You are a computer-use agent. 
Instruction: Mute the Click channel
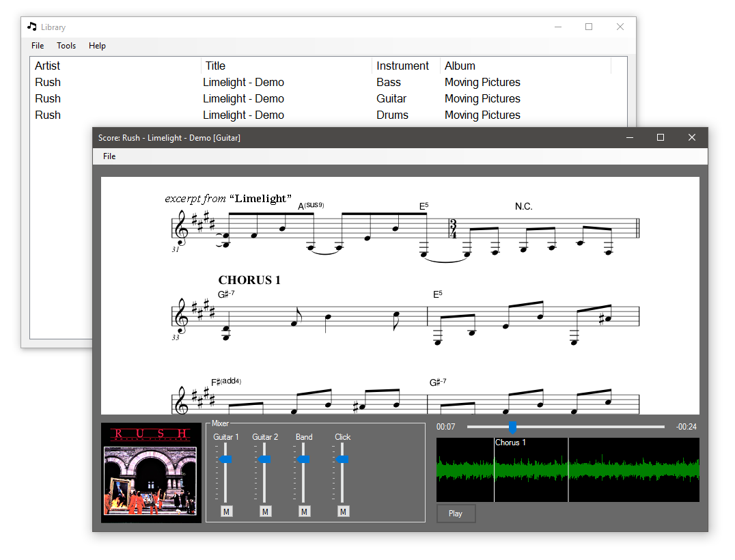[343, 512]
